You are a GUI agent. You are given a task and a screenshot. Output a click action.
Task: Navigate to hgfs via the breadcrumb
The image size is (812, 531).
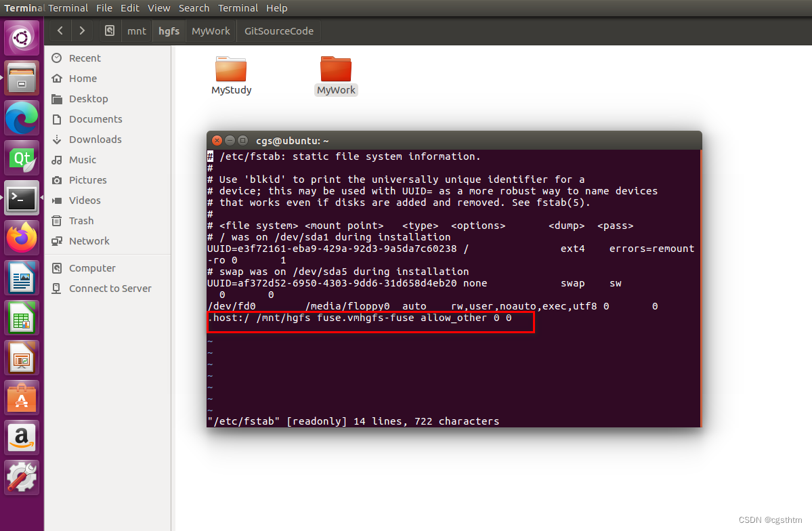(168, 30)
